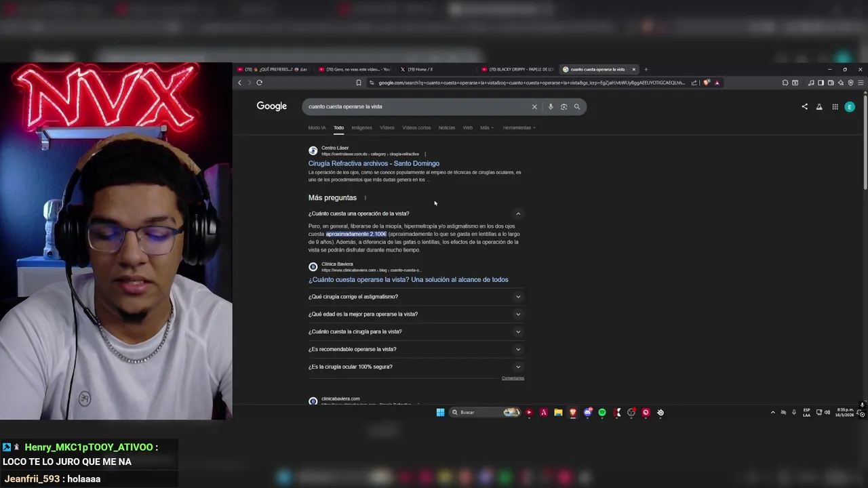Image resolution: width=868 pixels, height=488 pixels.
Task: Select the Web results tab
Action: (x=468, y=127)
